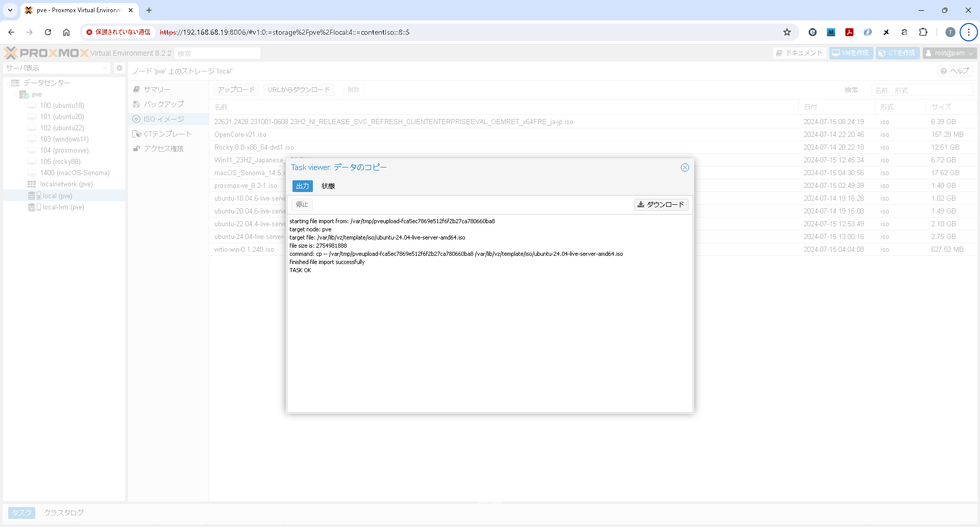The height and width of the screenshot is (527, 980).
Task: Go back in browser history
Action: 11,32
